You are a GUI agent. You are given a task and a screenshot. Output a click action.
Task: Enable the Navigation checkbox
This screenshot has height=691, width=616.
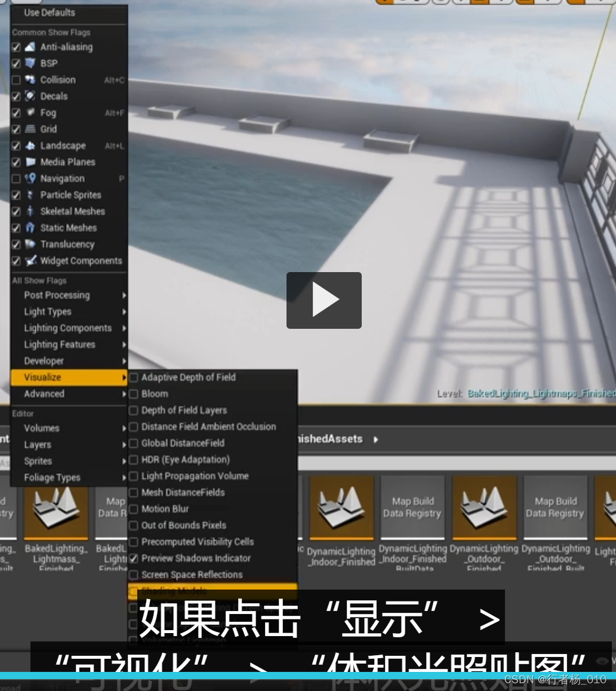pos(16,178)
